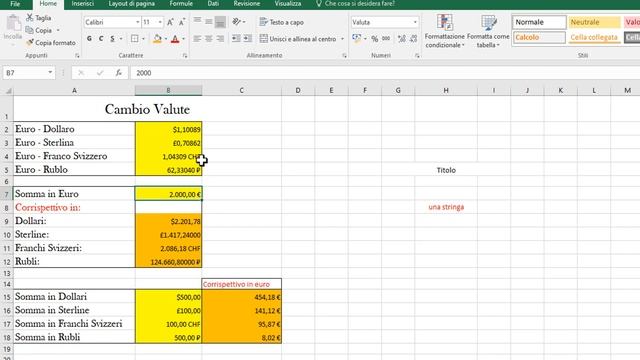This screenshot has height=360, width=640.
Task: Click the formula bar containing 2000
Action: tap(384, 73)
